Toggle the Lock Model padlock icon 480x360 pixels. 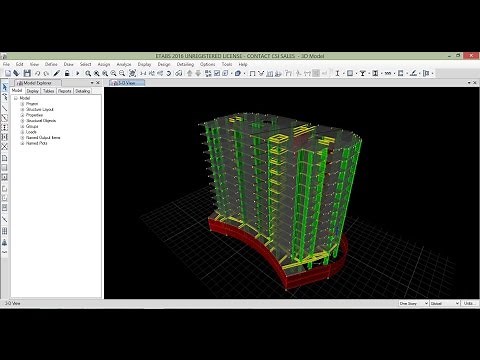pos(67,73)
